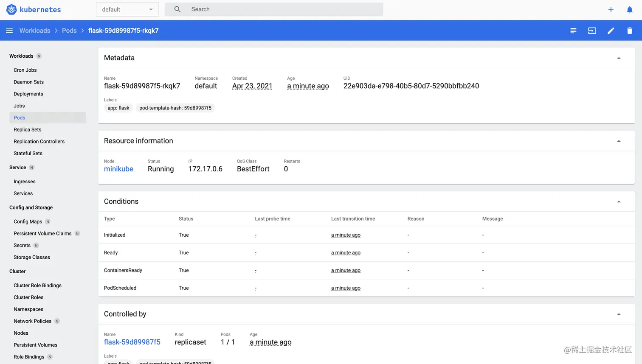
Task: Click the 'pod-template-hash: 59d89987f5' chip in Metadata
Action: click(175, 108)
